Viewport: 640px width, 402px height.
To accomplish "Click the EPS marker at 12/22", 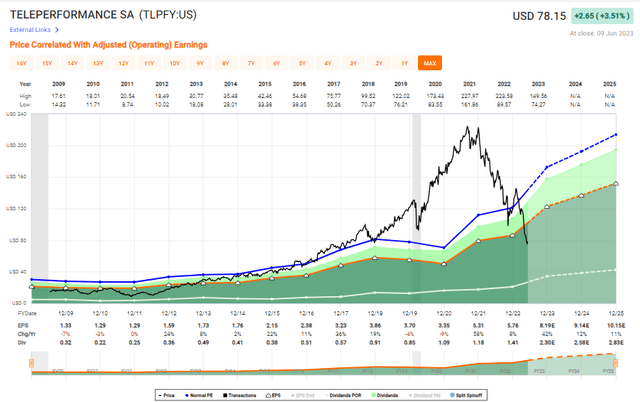I will coord(513,235).
